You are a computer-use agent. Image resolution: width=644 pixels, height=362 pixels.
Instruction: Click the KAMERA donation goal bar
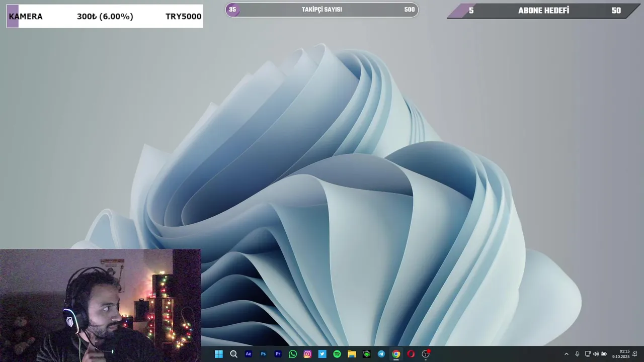click(105, 16)
